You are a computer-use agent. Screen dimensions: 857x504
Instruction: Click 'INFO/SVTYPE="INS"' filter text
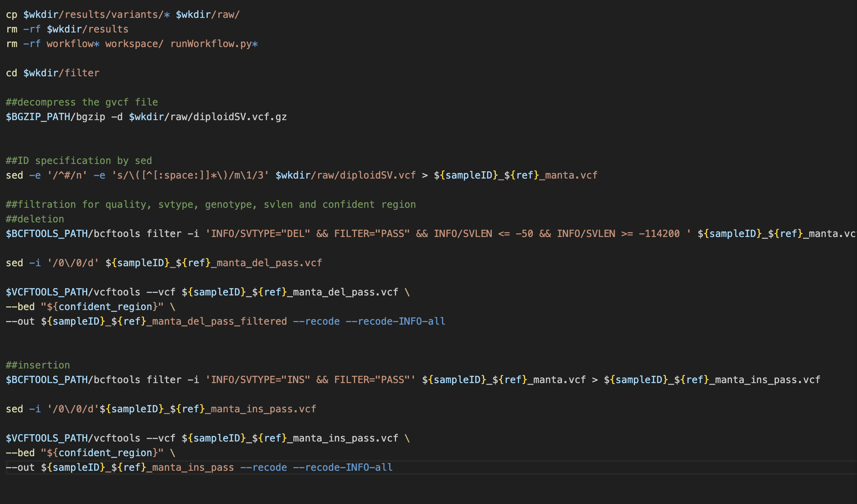click(x=261, y=380)
